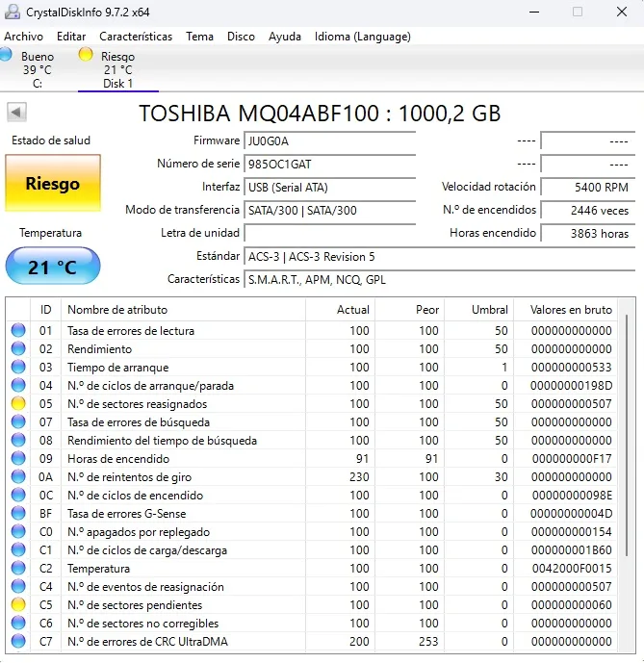Click raw value 0042000F0015
Viewport: 644px width, 663px height.
[x=572, y=569]
